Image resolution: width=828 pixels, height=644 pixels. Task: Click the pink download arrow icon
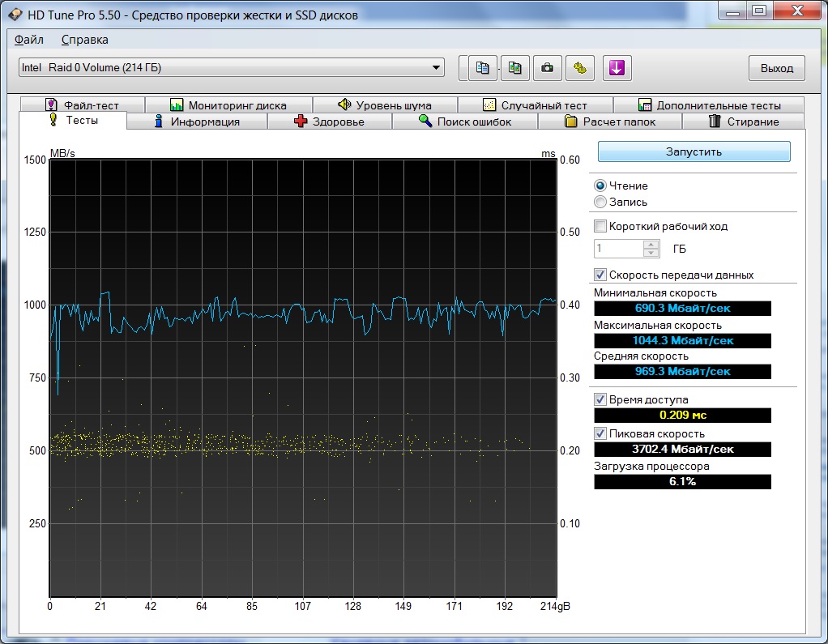pyautogui.click(x=617, y=68)
